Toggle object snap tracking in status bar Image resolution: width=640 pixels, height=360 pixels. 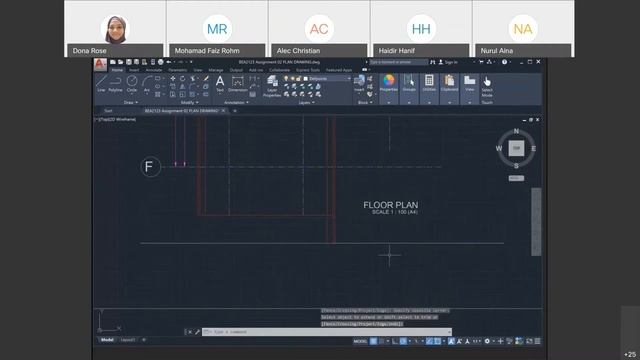(x=429, y=341)
